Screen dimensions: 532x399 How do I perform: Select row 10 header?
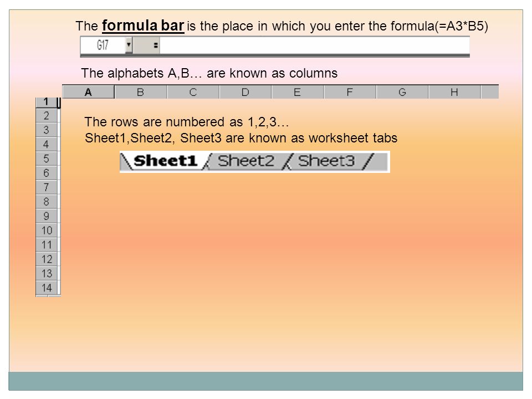point(47,231)
